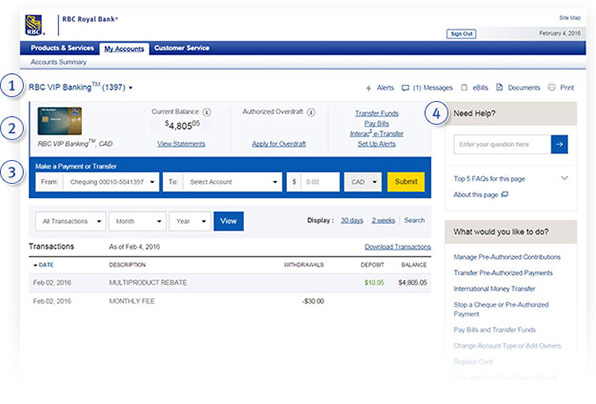Image resolution: width=596 pixels, height=404 pixels.
Task: Open the Month dropdown
Action: 137,221
